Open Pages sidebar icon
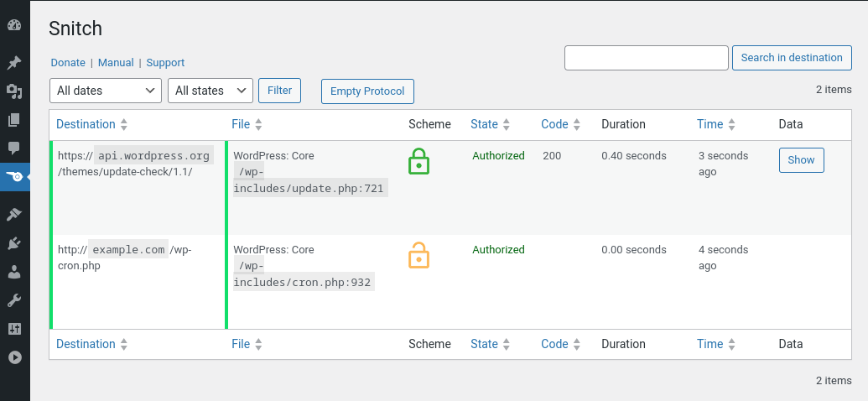Screen dimensions: 868x401 pyautogui.click(x=14, y=120)
